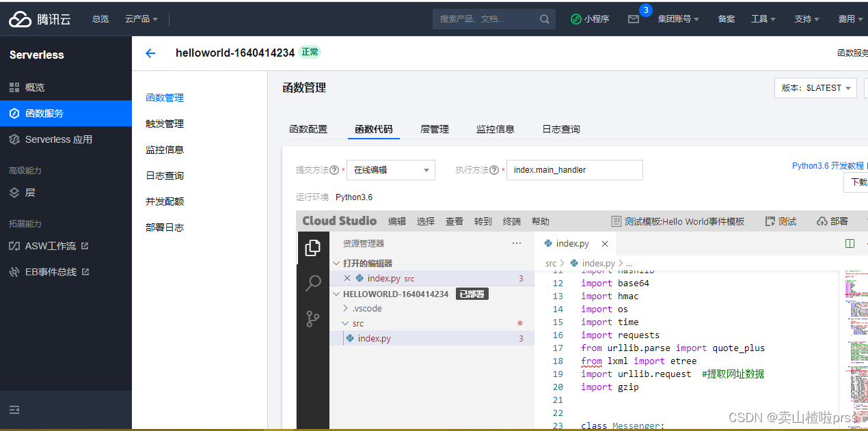Switch to 日志查询 tab

point(561,129)
